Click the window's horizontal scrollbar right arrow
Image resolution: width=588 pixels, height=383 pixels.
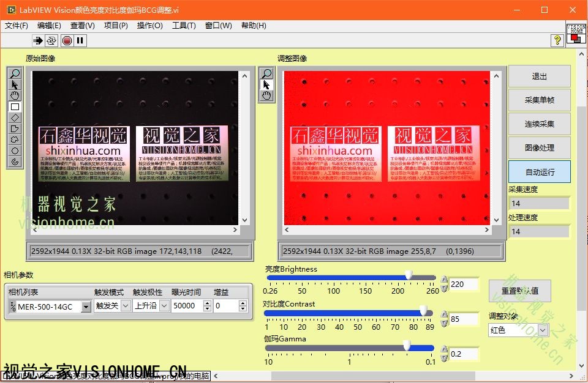(x=571, y=376)
